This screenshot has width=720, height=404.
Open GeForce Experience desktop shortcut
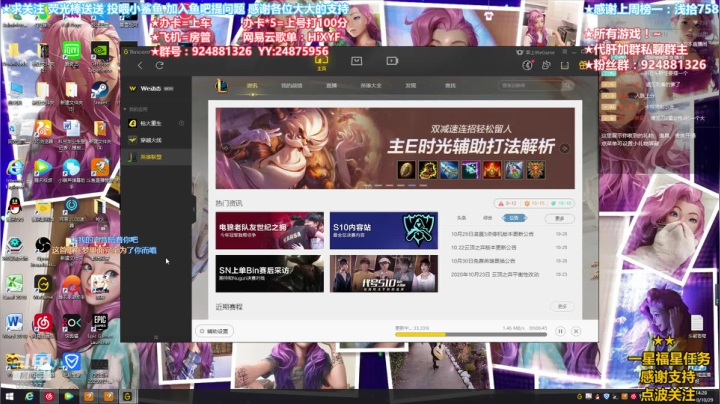pos(100,56)
